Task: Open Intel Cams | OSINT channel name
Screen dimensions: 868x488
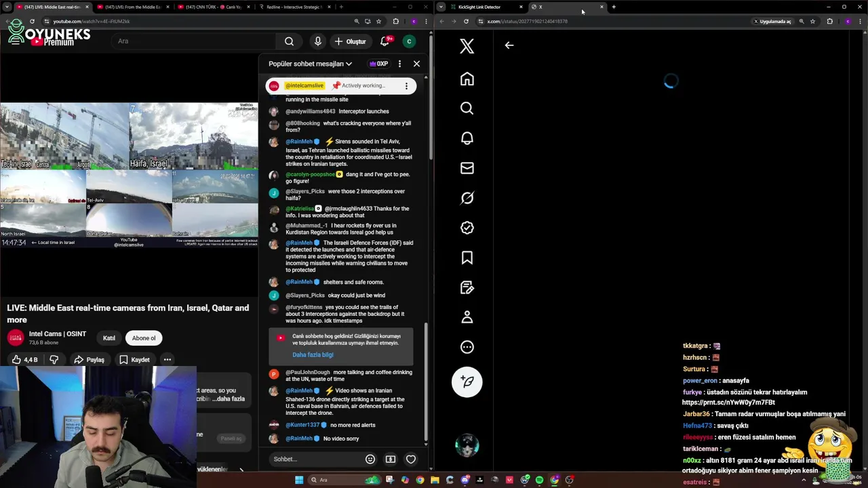Action: pos(57,333)
